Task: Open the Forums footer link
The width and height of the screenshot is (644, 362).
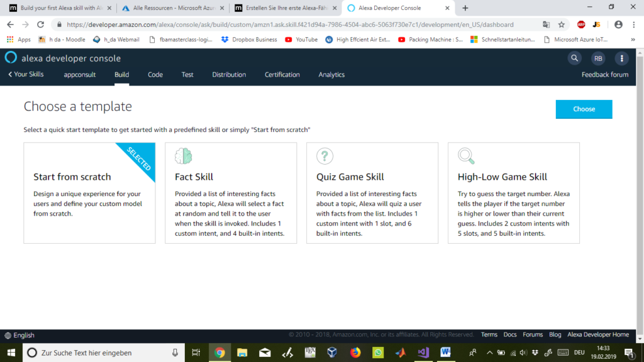Action: pyautogui.click(x=533, y=334)
